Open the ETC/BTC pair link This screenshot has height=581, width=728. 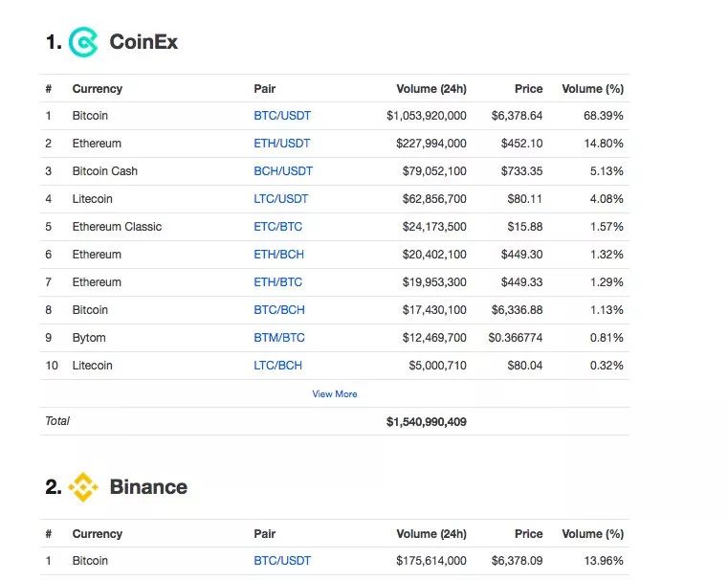[x=277, y=227]
